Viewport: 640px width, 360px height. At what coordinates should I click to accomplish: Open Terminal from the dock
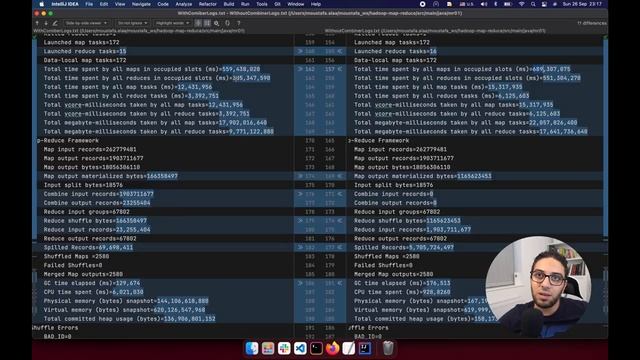pyautogui.click(x=316, y=348)
